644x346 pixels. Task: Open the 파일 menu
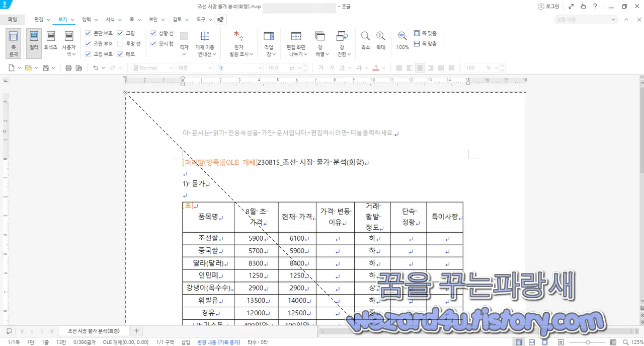coord(13,20)
